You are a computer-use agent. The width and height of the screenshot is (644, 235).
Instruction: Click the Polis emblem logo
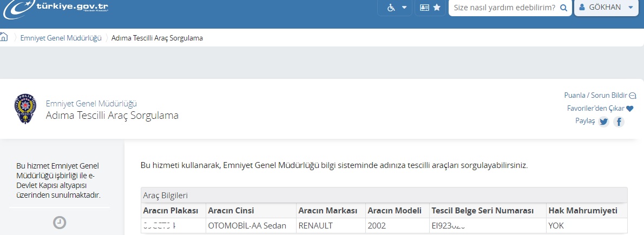(x=25, y=108)
